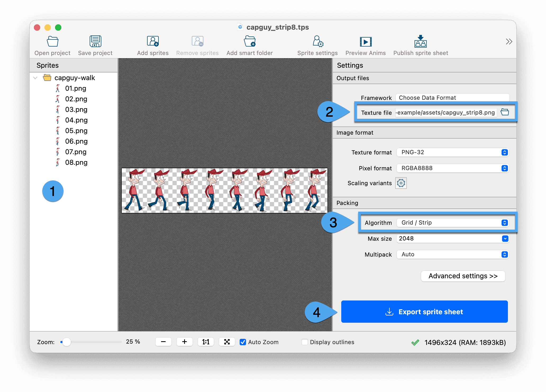This screenshot has height=392, width=546.
Task: Open Sprite settings from the toolbar
Action: [x=317, y=45]
